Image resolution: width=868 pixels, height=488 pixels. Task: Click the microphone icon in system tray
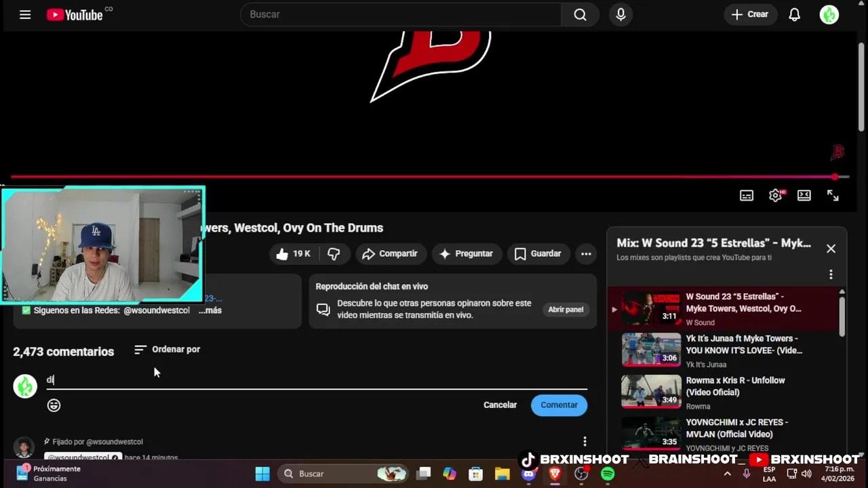747,474
